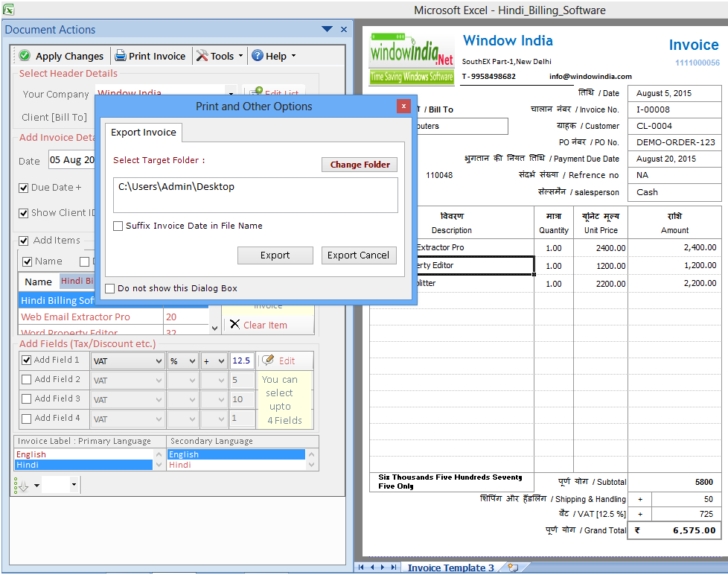Screen dimensions: 728x575
Task: Select English in Secondary Language list
Action: [x=236, y=454]
